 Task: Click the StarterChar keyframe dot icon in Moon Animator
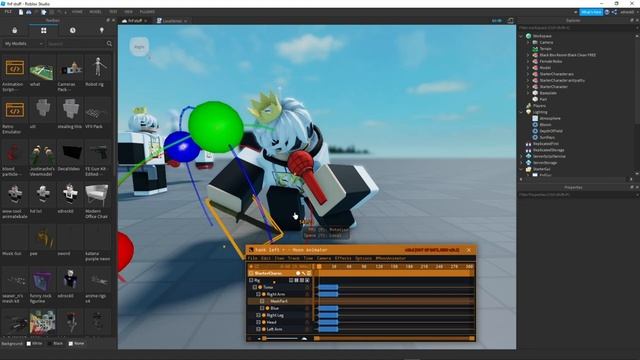click(298, 273)
